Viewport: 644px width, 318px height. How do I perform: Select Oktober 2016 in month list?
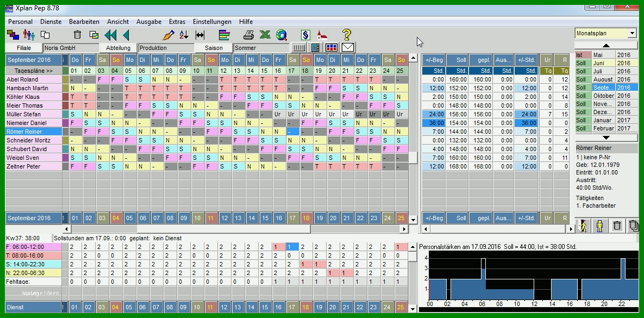coord(606,96)
